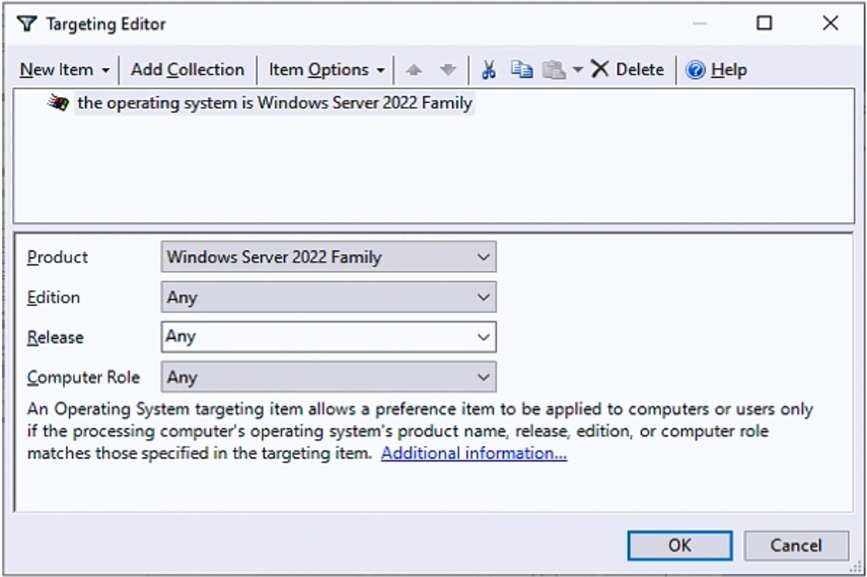The height and width of the screenshot is (577, 867).
Task: Expand the Computer Role dropdown
Action: (483, 377)
